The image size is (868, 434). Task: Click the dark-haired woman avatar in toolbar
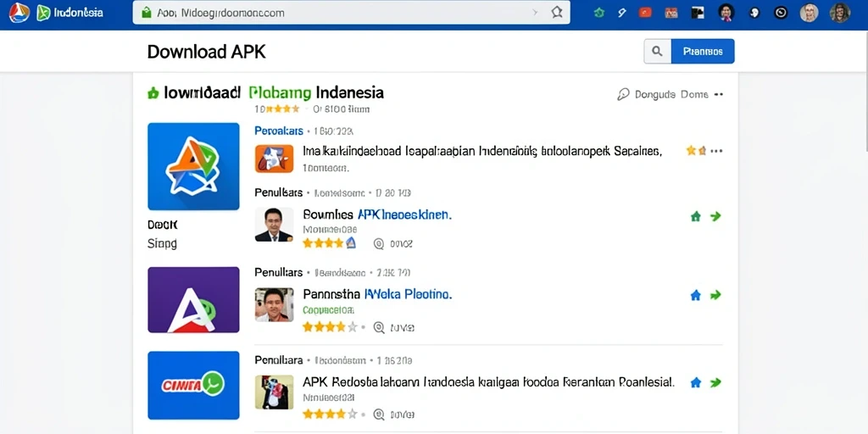(726, 12)
